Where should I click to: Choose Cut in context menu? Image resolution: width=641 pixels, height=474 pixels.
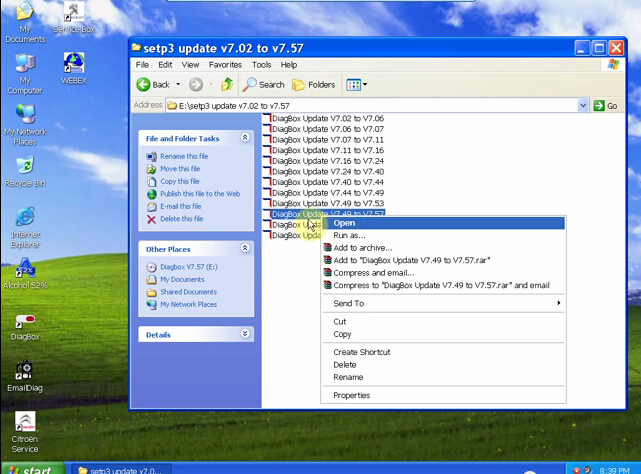tap(443, 321)
